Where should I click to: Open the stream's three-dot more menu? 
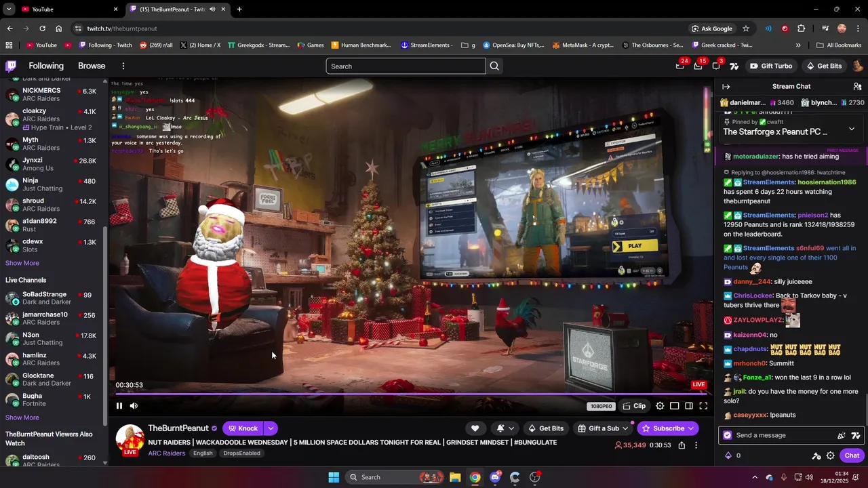point(696,445)
